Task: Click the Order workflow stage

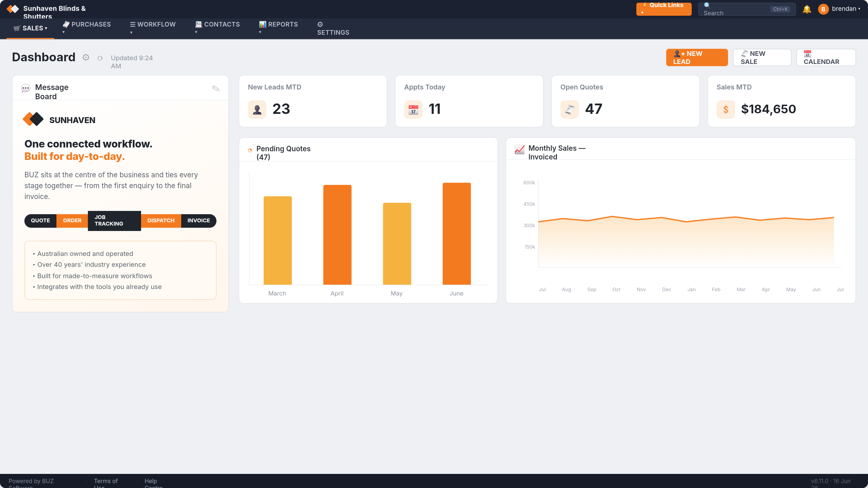Action: tap(72, 221)
